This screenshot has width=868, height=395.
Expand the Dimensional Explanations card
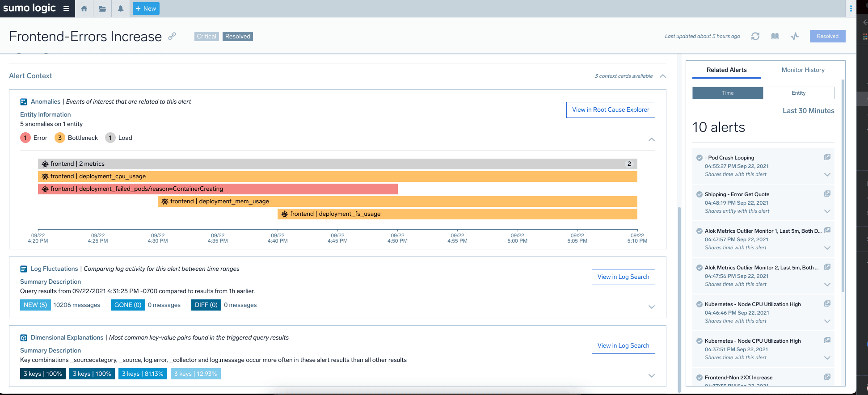tap(652, 376)
